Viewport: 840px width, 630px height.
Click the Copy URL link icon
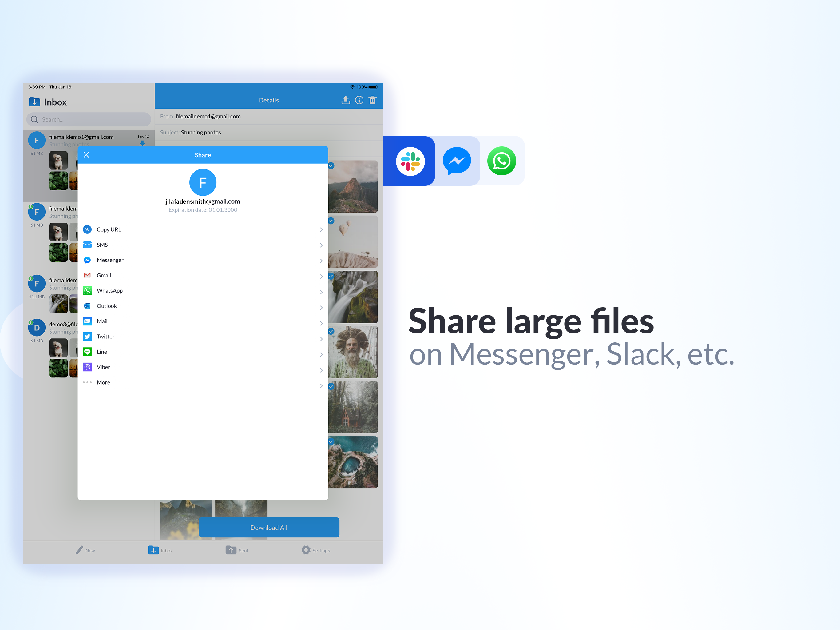pyautogui.click(x=87, y=229)
